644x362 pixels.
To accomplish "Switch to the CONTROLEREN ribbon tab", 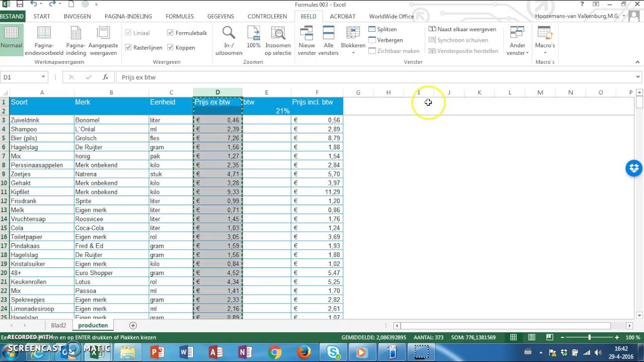I will click(267, 16).
